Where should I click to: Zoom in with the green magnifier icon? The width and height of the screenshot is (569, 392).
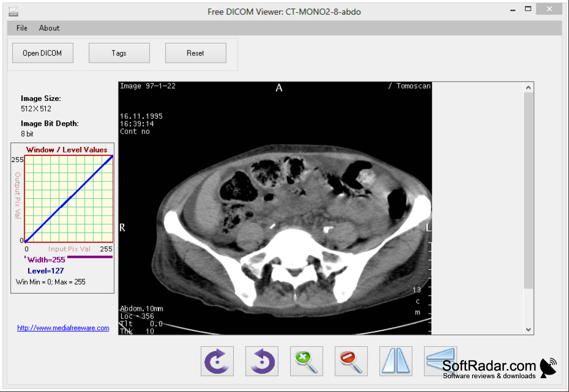306,361
